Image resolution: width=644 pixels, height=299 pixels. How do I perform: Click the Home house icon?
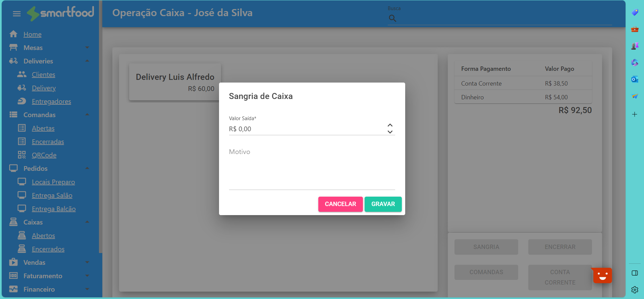(13, 34)
